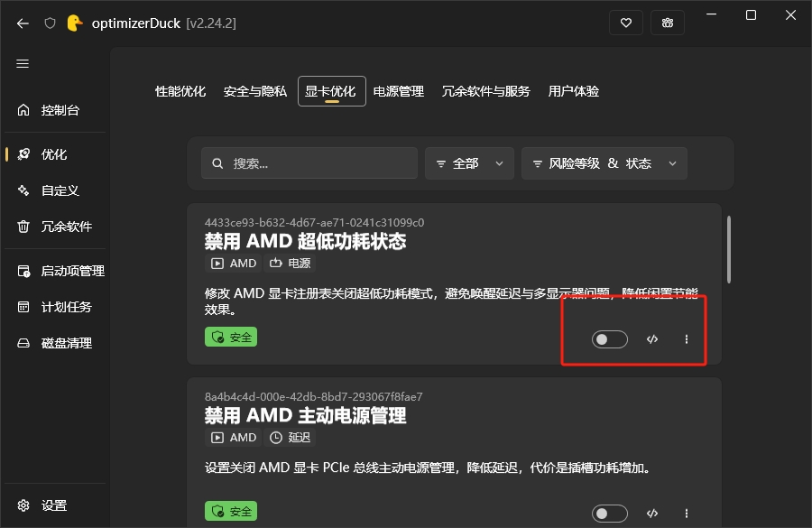Toggle the hamburger navigation menu

23,64
